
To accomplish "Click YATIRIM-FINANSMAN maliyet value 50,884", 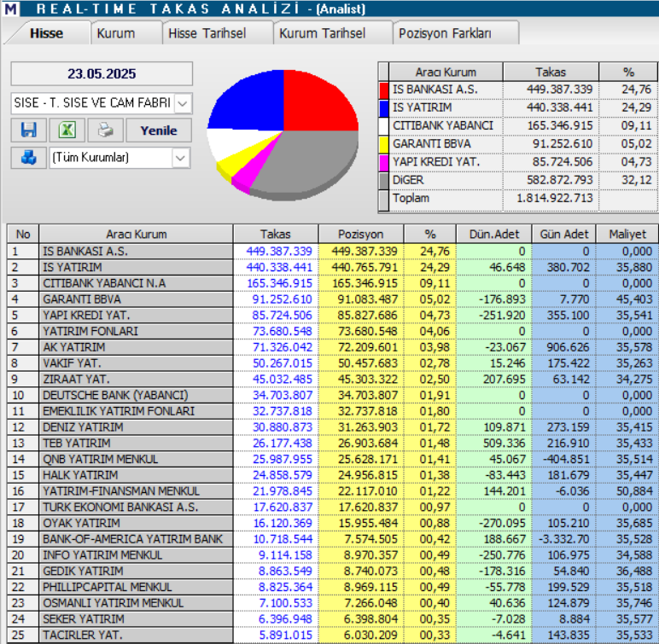I will tap(634, 491).
